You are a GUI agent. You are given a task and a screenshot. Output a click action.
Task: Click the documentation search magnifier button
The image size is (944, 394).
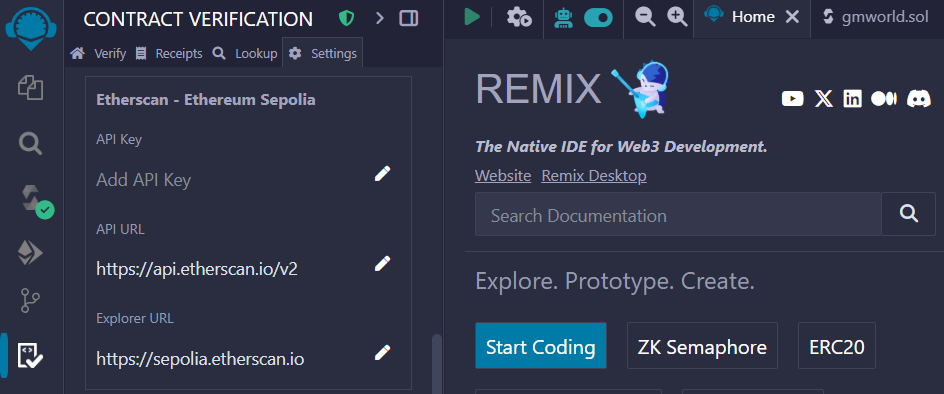pyautogui.click(x=908, y=214)
